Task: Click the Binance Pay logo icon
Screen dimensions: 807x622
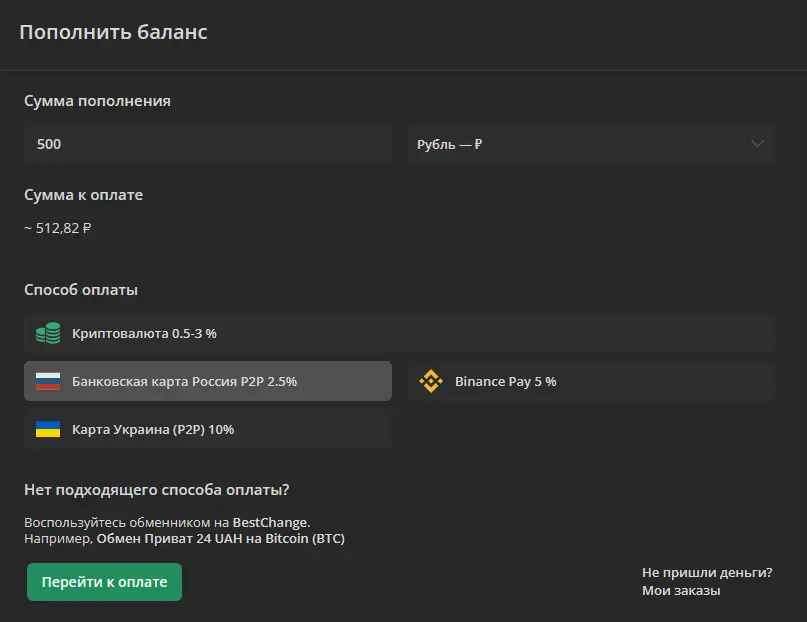Action: coord(431,381)
